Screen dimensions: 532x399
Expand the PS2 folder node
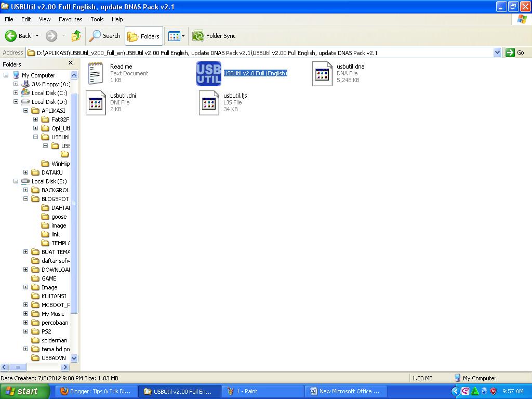(x=25, y=331)
